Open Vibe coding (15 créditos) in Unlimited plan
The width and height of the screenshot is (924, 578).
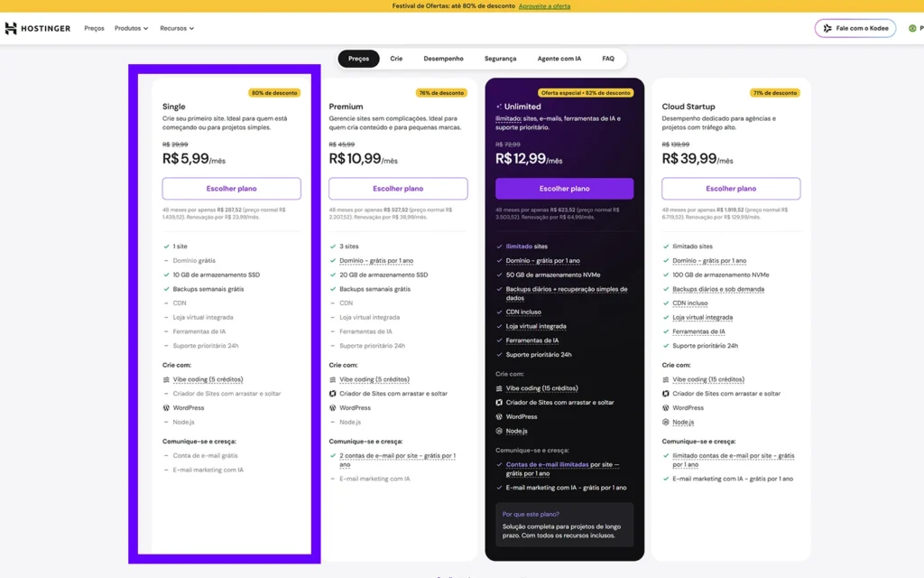pos(542,388)
